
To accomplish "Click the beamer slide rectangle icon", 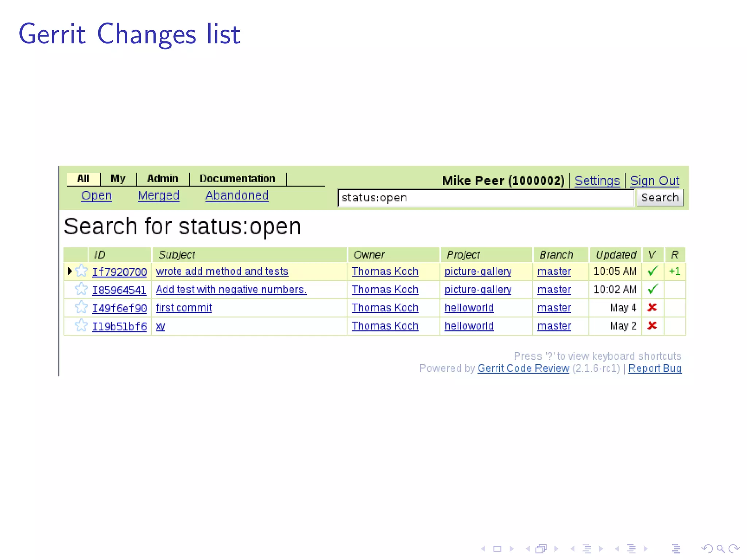I will (x=497, y=549).
